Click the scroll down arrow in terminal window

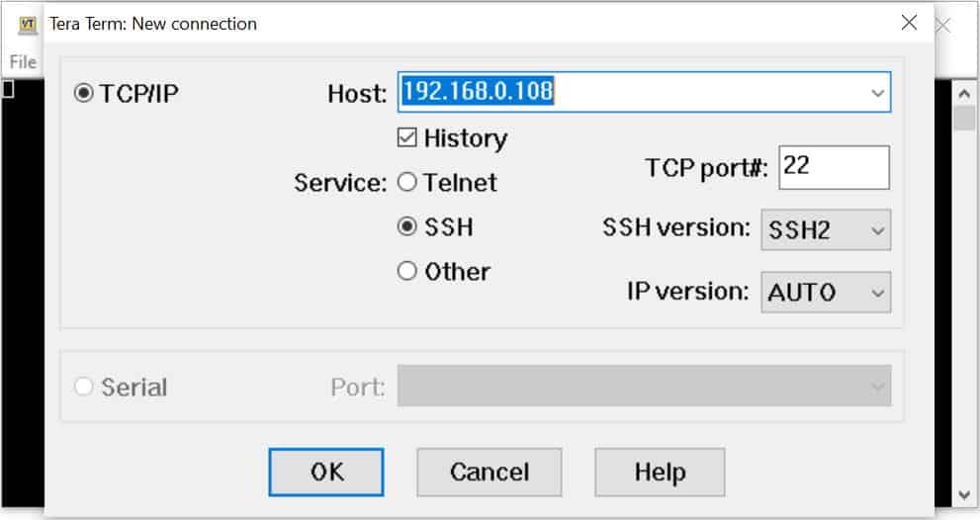coord(964,495)
